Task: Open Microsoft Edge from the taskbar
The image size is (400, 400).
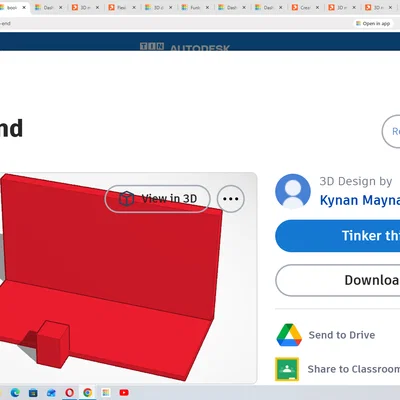Action: click(x=15, y=393)
